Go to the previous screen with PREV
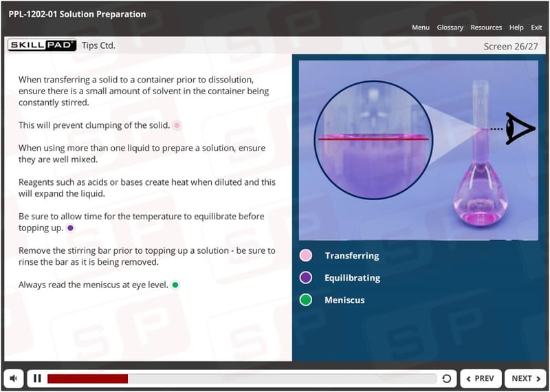Image resolution: width=550 pixels, height=392 pixels. coord(481,378)
